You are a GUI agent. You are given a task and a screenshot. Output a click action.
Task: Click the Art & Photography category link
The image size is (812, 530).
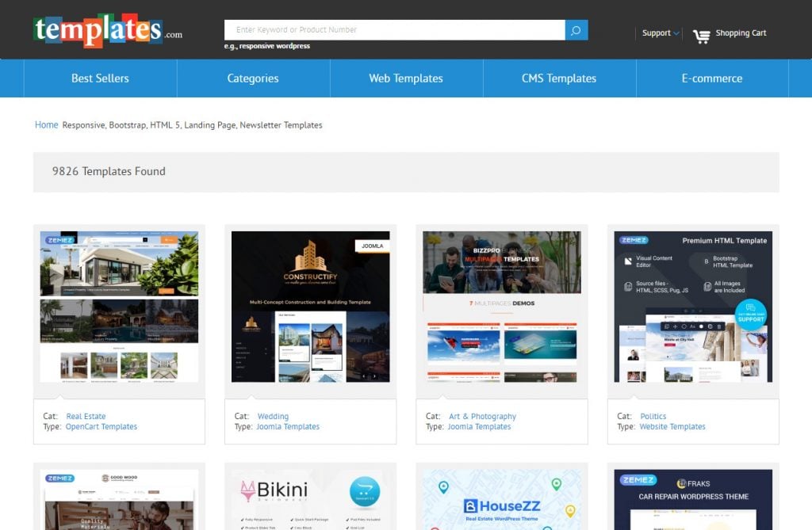(482, 416)
